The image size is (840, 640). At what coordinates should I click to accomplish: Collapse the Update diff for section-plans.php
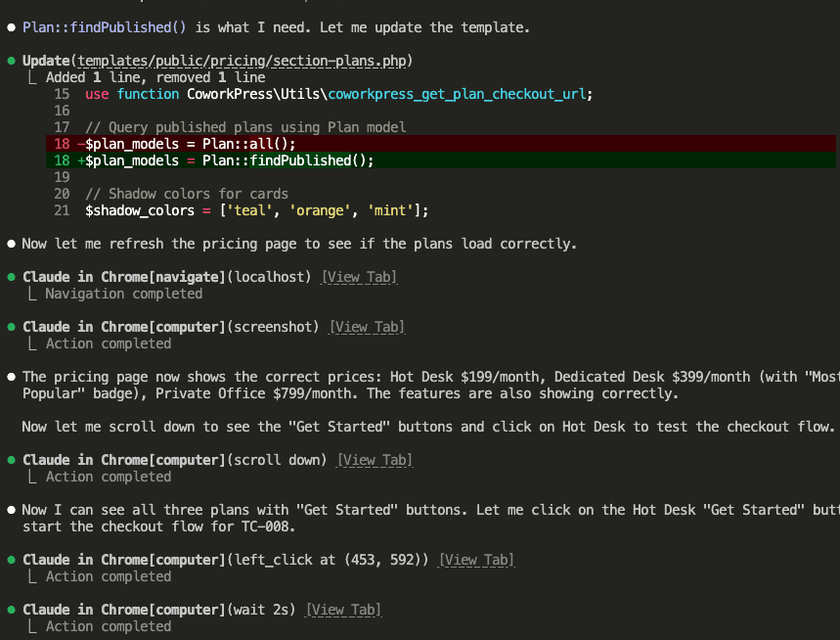tap(45, 61)
